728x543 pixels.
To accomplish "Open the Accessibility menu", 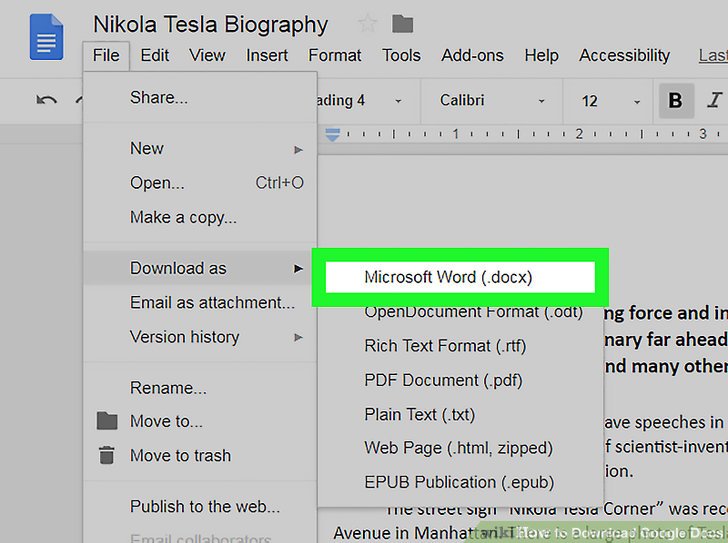I will tap(624, 56).
